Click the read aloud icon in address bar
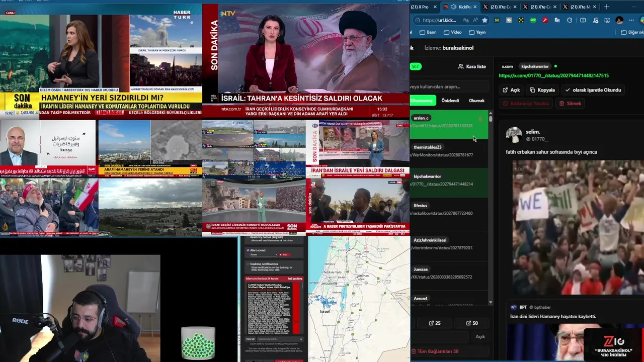 point(475,20)
